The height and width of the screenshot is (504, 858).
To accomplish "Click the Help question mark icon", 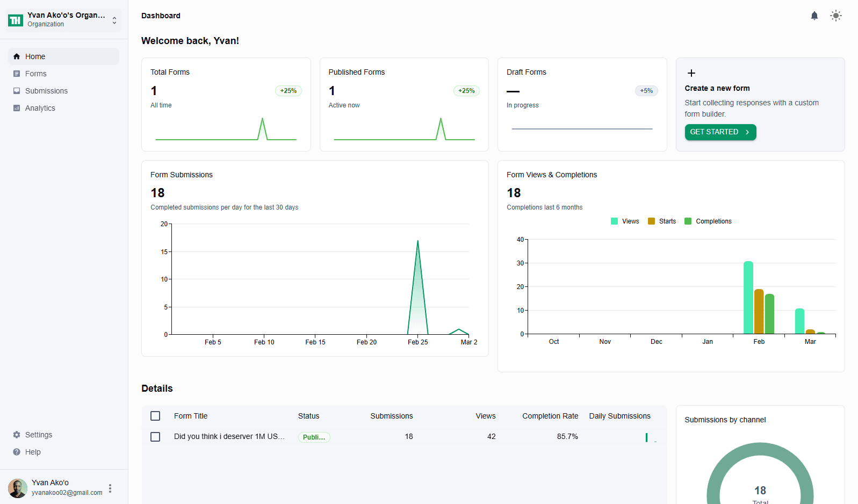I will 17,452.
